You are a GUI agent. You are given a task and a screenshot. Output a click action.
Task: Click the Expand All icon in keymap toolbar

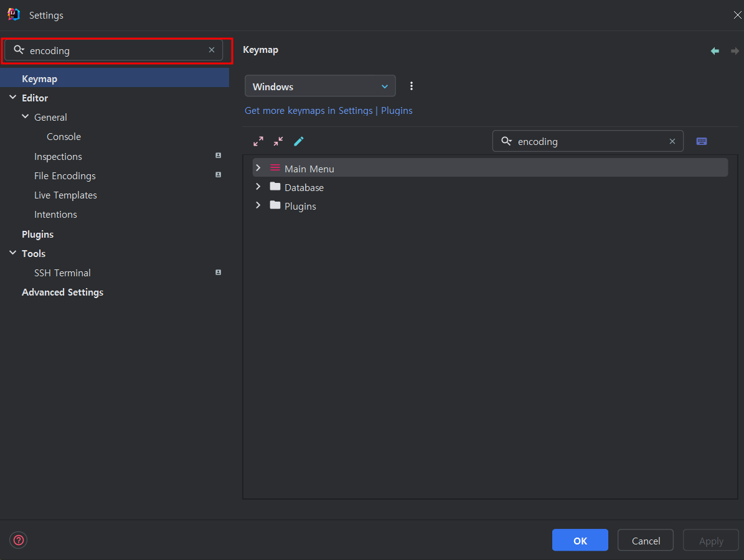[258, 141]
